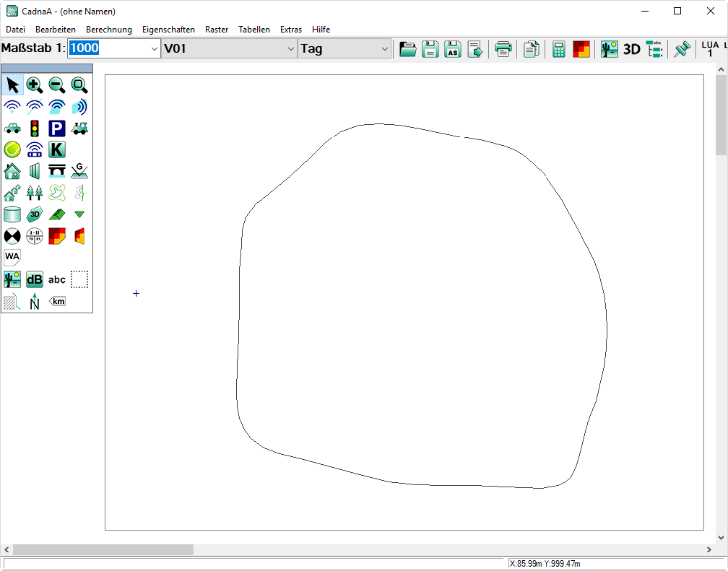Select the dotted section frame tool
The width and height of the screenshot is (728, 571).
tap(79, 279)
